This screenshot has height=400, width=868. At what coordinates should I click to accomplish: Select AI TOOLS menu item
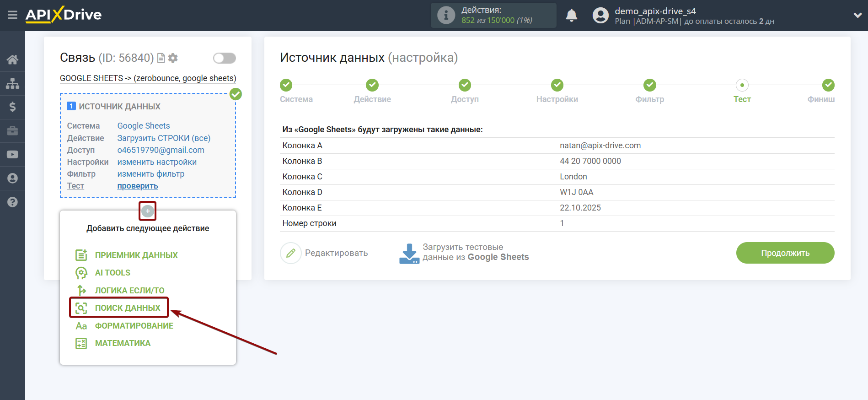point(113,273)
